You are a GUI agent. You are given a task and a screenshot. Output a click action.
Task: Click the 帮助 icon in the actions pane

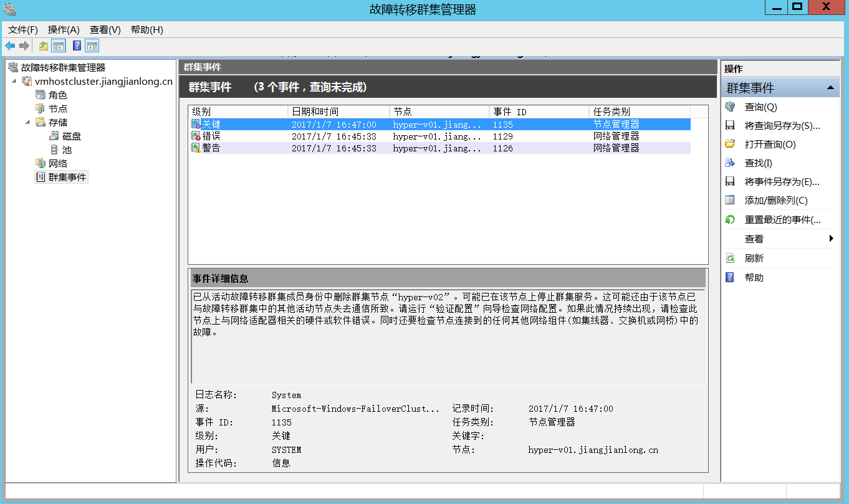click(x=731, y=277)
